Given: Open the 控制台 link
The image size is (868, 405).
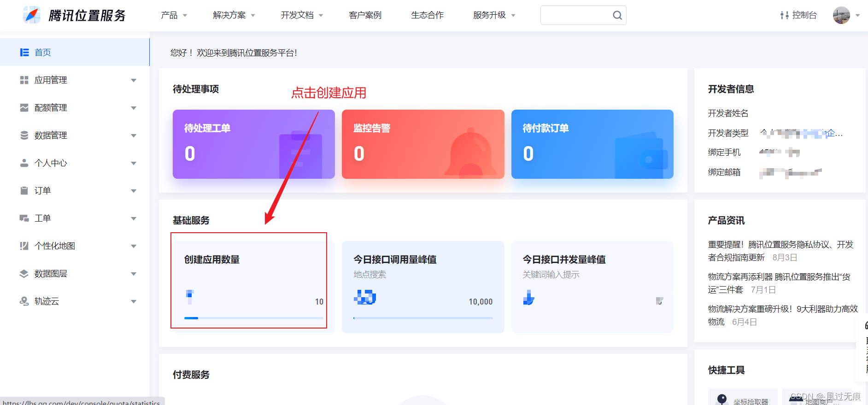Looking at the screenshot, I should 798,15.
